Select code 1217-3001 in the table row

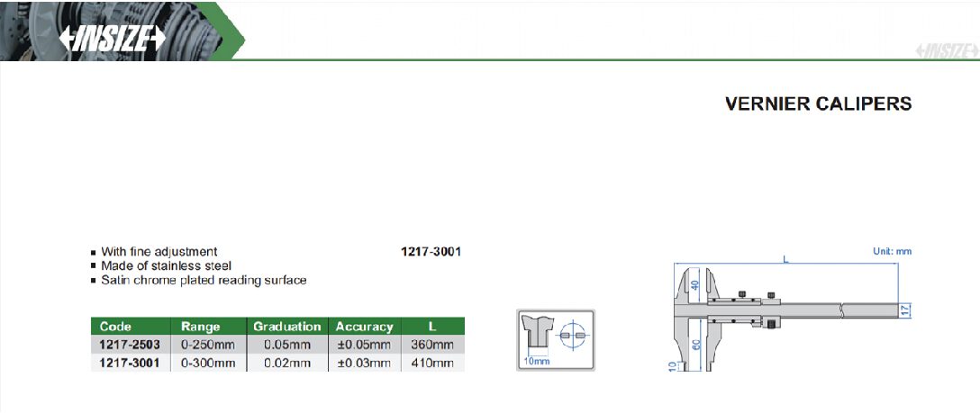(129, 363)
